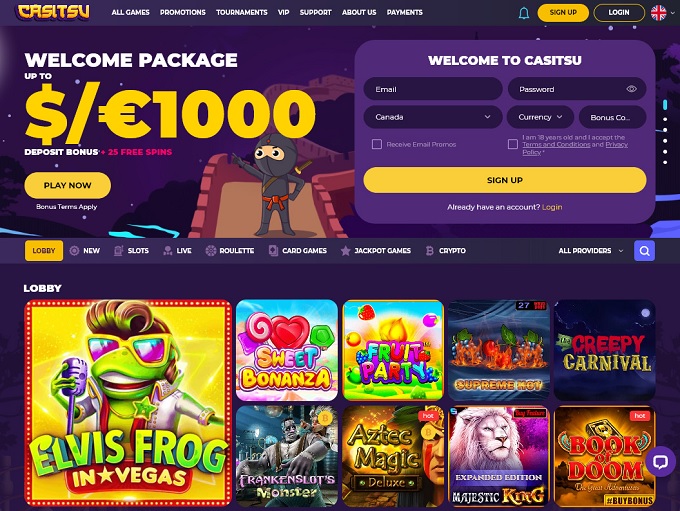Select the Roulette wheel category icon
Screen dimensions: 680x511
[x=211, y=250]
